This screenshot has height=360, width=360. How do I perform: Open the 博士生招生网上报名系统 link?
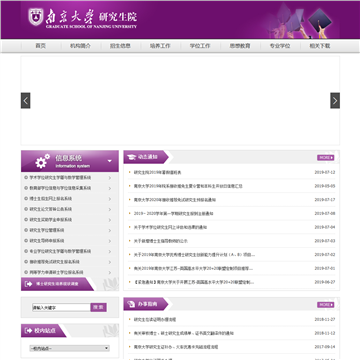(51, 199)
